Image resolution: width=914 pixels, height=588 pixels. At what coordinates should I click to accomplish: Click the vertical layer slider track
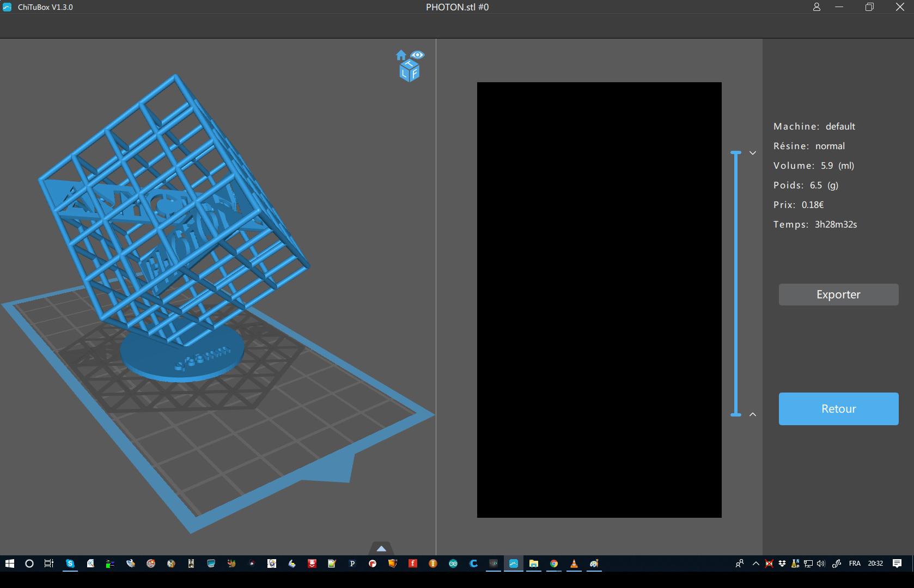(736, 284)
